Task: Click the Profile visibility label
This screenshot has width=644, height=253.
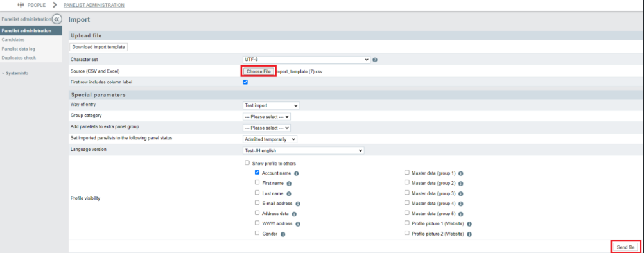Action: point(85,198)
